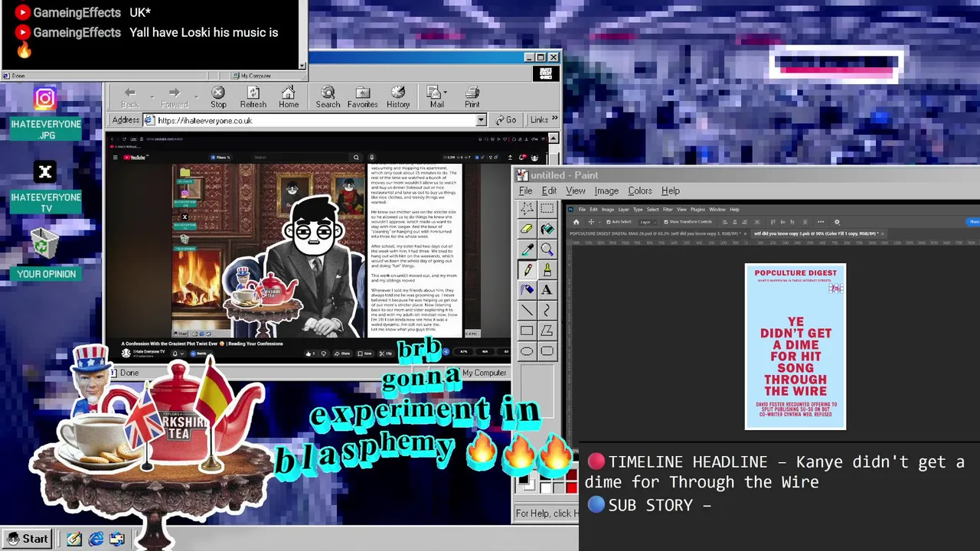This screenshot has height=551, width=980.
Task: Go to the browser Home page
Action: point(289,97)
